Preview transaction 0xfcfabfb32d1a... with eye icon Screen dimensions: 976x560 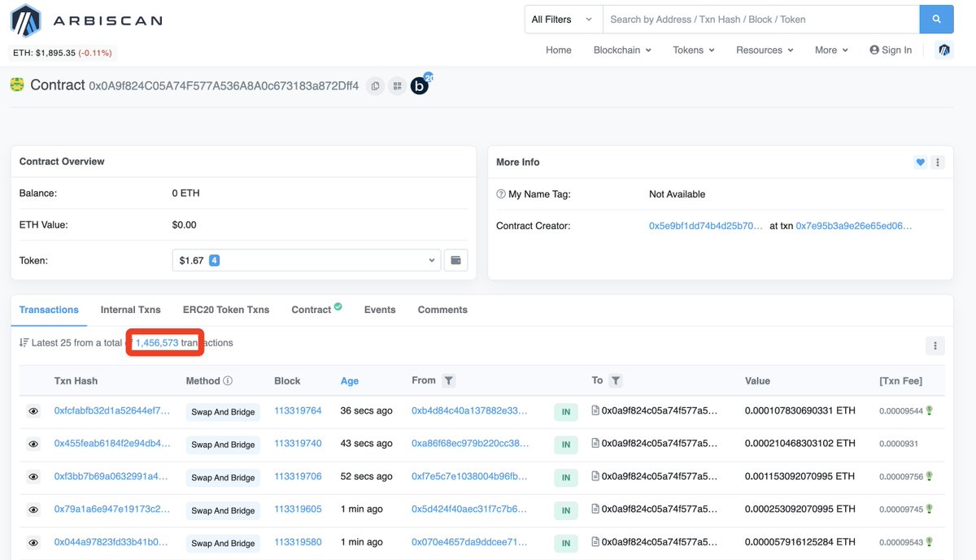coord(33,412)
